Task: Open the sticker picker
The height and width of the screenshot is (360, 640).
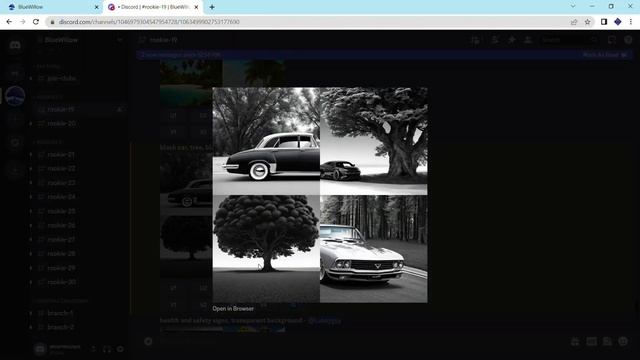Action: 607,341
